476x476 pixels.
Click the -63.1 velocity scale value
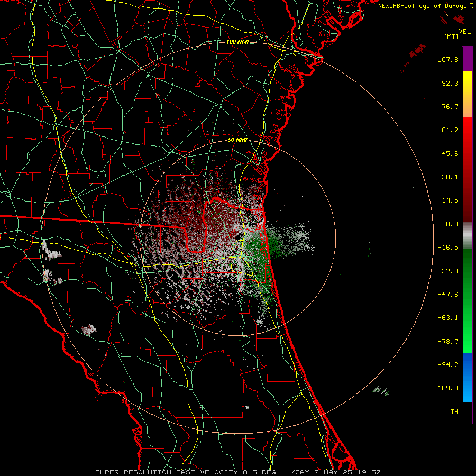[448, 318]
